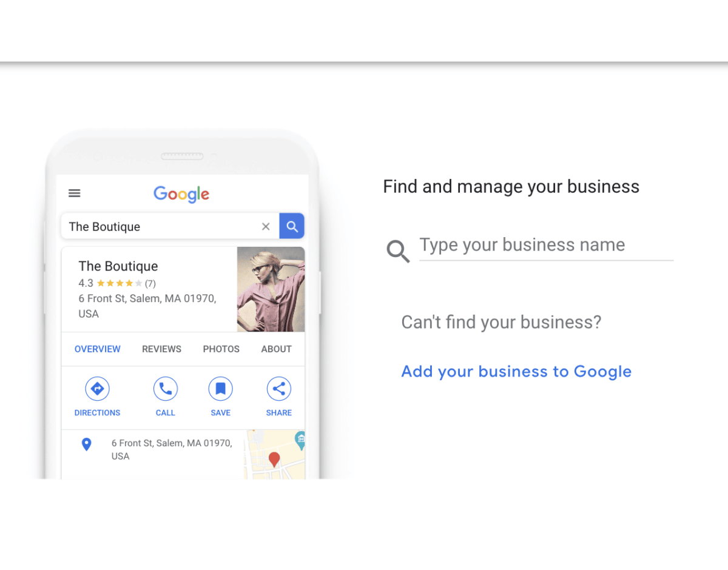Click the Google logo in the phone
Viewport: 728px width, 570px height.
click(181, 194)
